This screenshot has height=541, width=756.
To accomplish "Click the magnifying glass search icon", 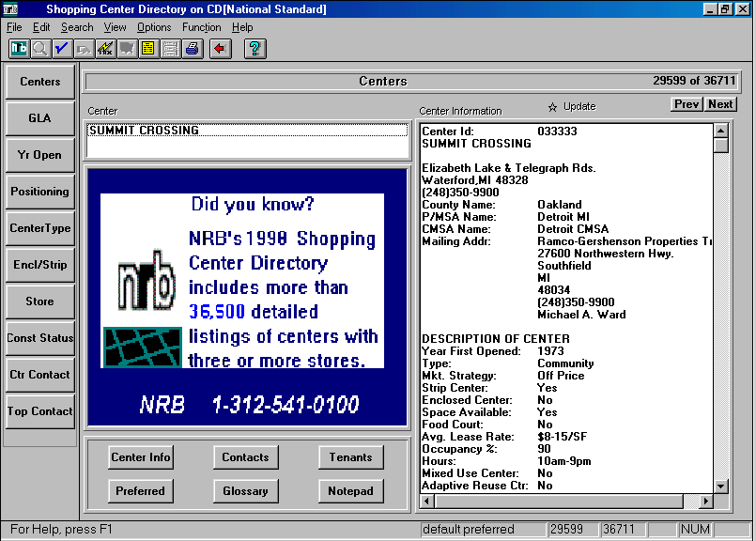I will click(40, 48).
